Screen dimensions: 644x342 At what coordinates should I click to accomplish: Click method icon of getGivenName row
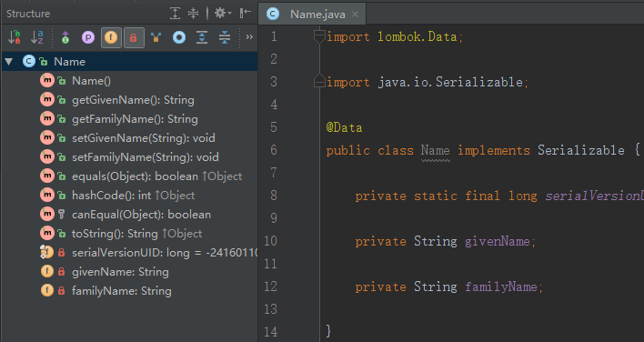47,99
